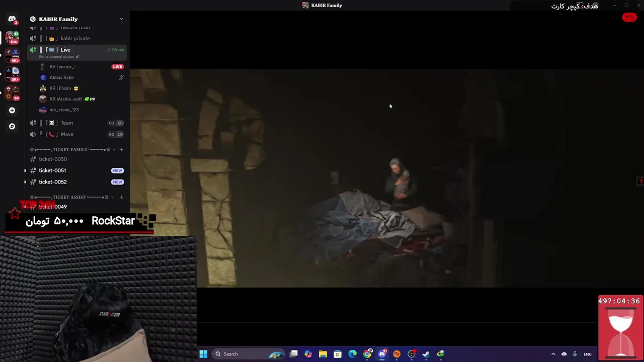
Task: Open Internet Download Manager in taskbar
Action: pos(441,354)
